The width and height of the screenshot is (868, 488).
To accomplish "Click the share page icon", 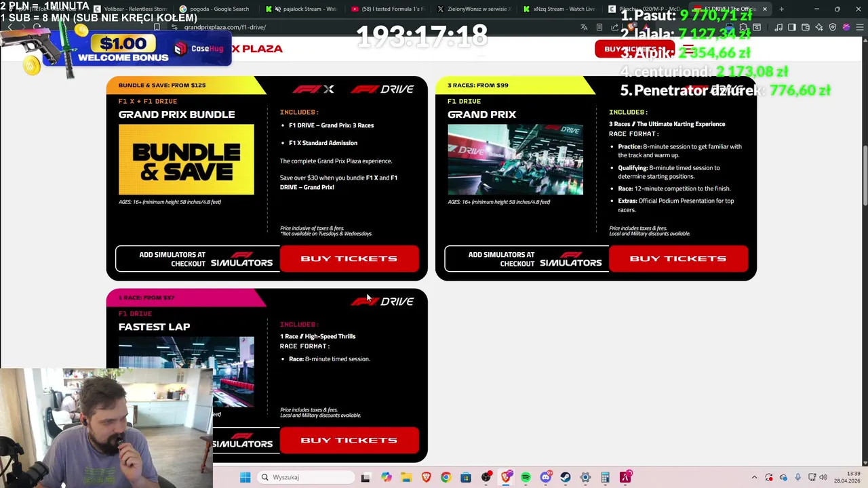I will tap(614, 27).
